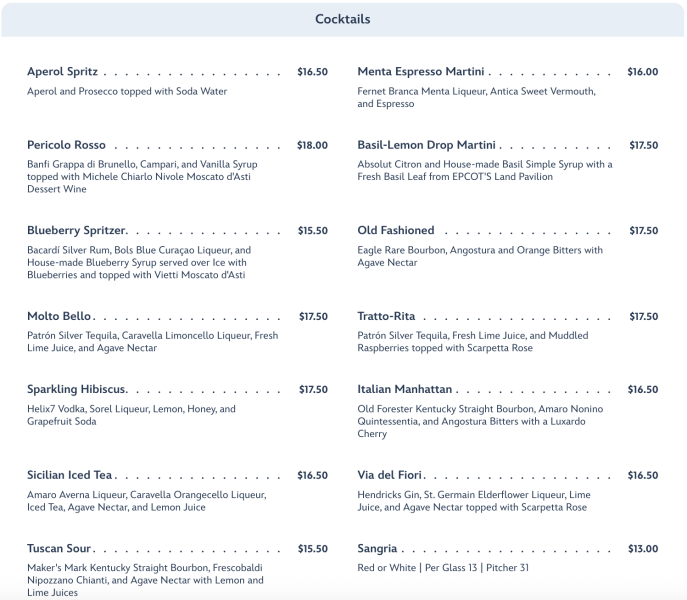Click the $16.00 Menta Espresso Martini price
Viewport: 687px width, 600px height.
coord(643,72)
